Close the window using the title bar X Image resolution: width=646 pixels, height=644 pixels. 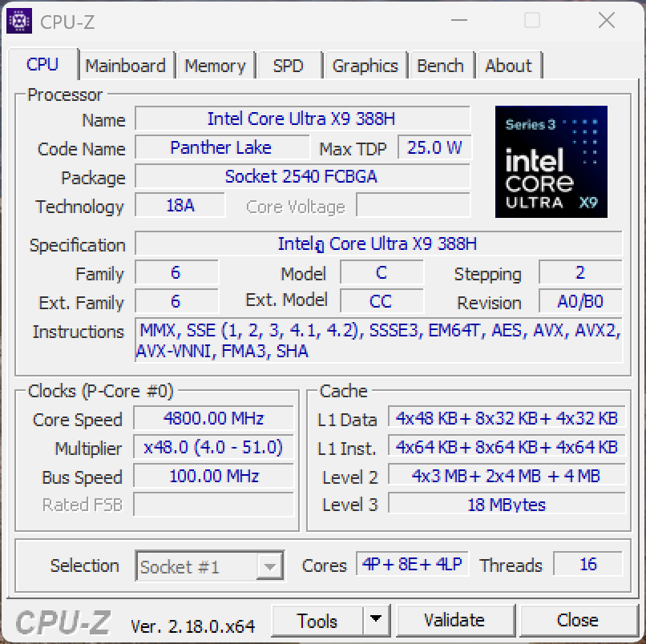pyautogui.click(x=606, y=22)
